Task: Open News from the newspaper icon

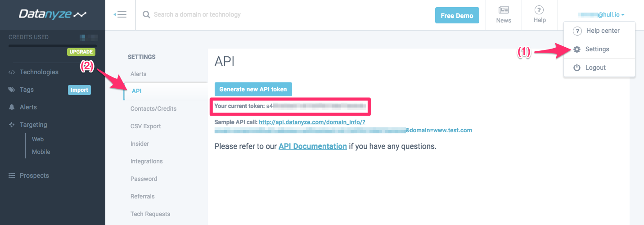Action: (x=504, y=10)
